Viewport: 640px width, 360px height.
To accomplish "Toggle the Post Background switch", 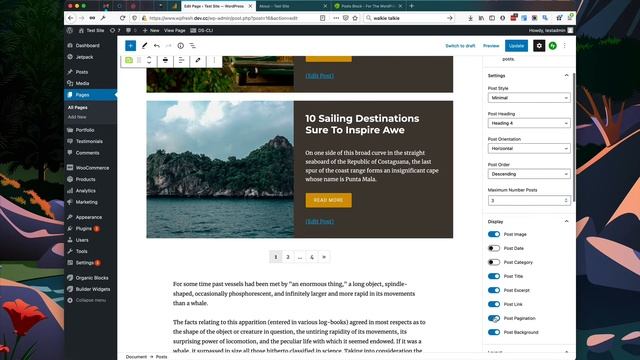I will point(494,332).
